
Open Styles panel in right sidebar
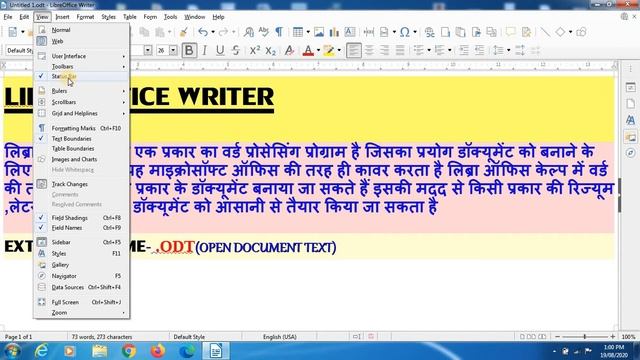(631, 120)
